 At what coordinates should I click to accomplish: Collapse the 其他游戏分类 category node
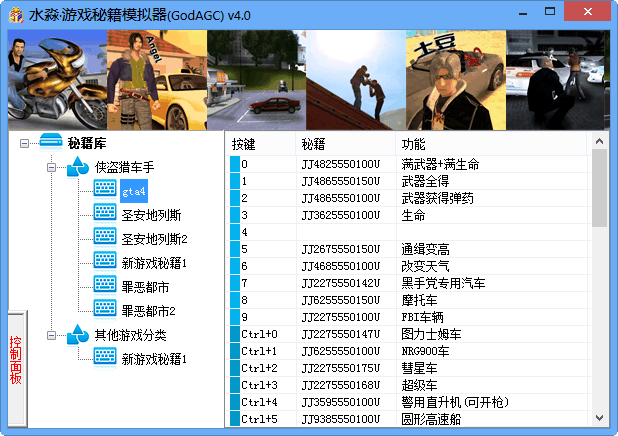[x=51, y=335]
